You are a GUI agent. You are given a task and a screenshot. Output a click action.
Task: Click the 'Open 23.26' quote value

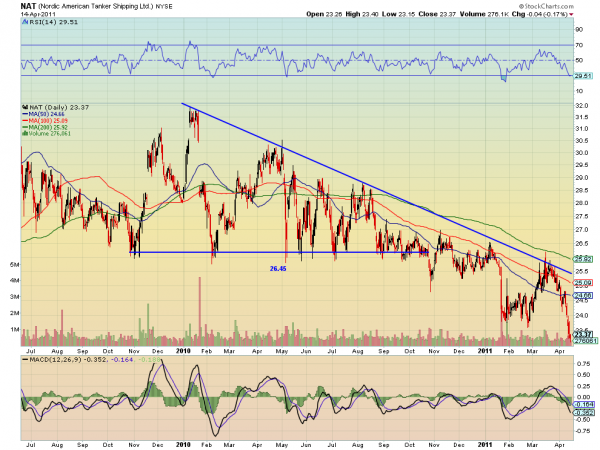324,14
